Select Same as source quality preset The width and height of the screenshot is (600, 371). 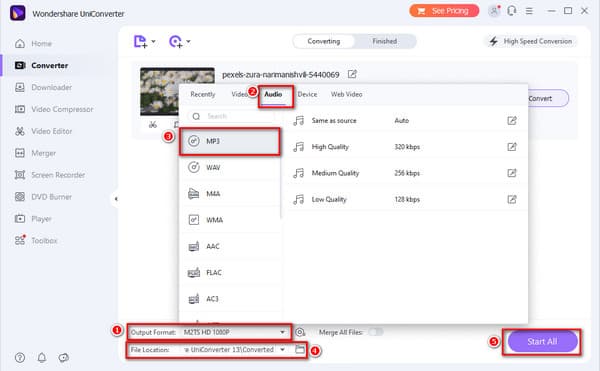[x=405, y=120]
